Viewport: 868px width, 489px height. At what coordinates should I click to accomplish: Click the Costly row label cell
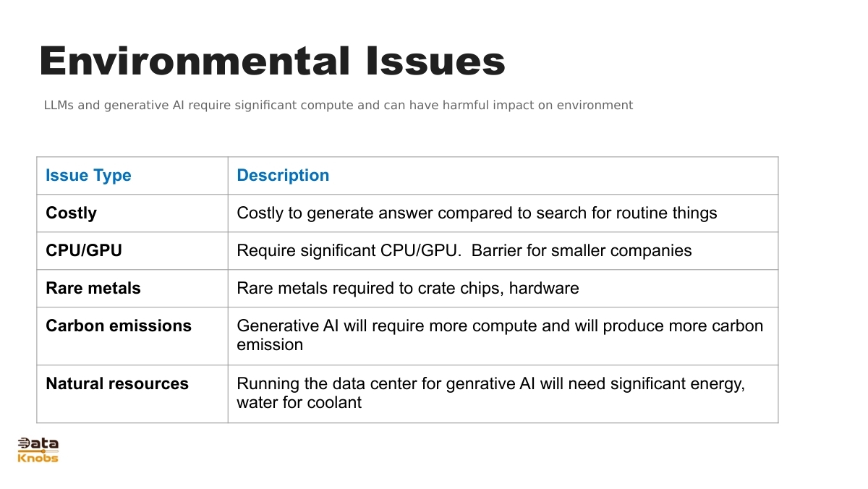pos(71,213)
